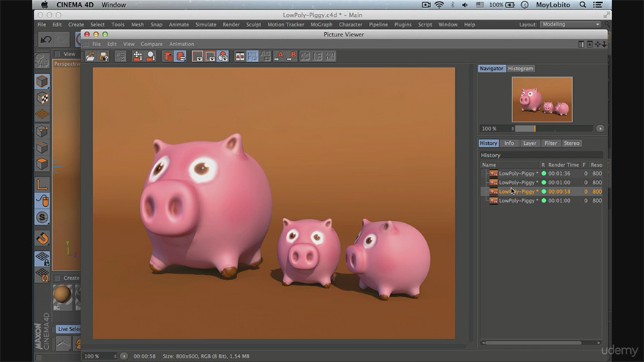Toggle the Tweak mode mouse icon

42,200
